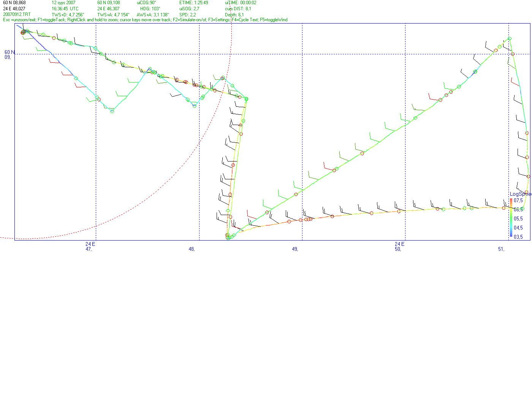
Task: Click the southernmost turn marker of the track
Action: pos(228,238)
